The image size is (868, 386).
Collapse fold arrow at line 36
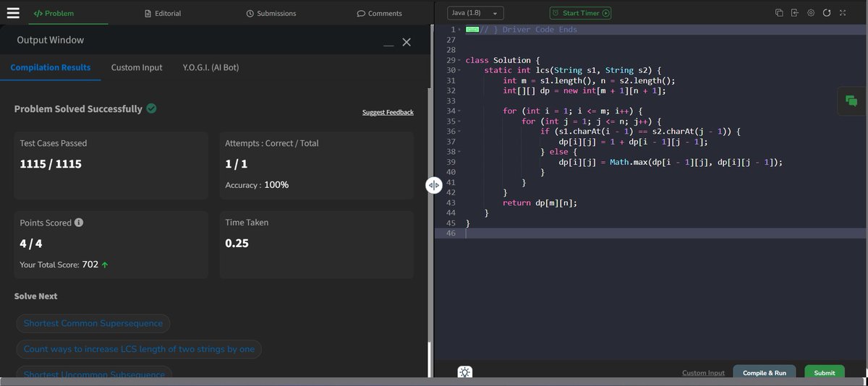(x=460, y=132)
